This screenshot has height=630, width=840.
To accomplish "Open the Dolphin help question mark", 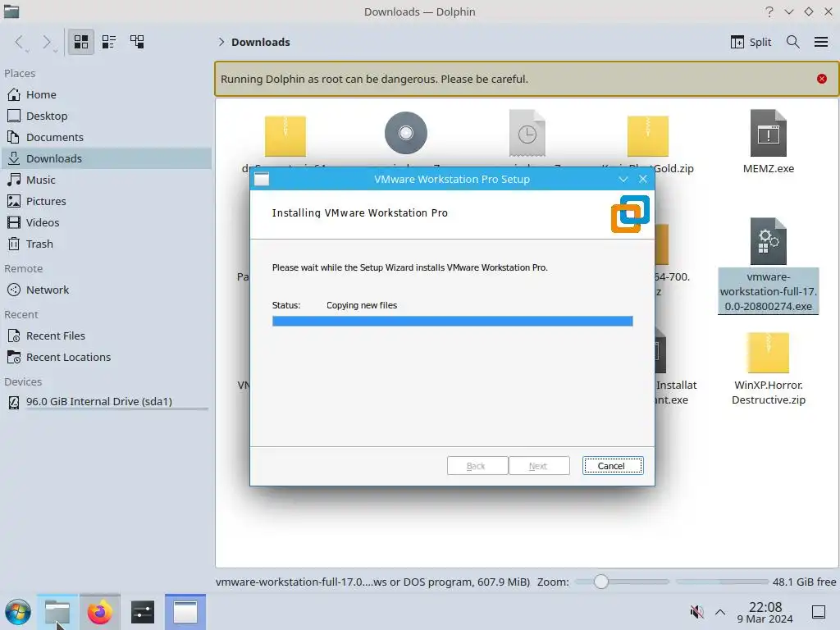I will click(769, 11).
